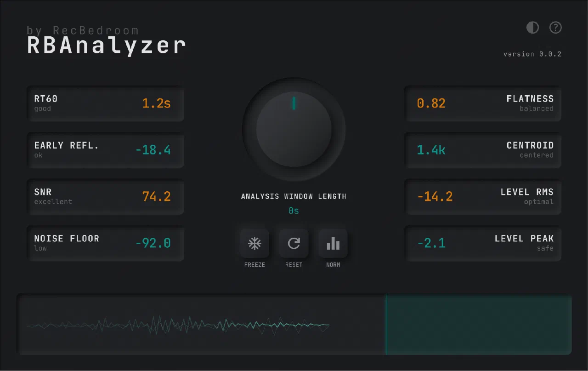Select the Early Refl. metric card
The height and width of the screenshot is (371, 588).
tap(105, 150)
